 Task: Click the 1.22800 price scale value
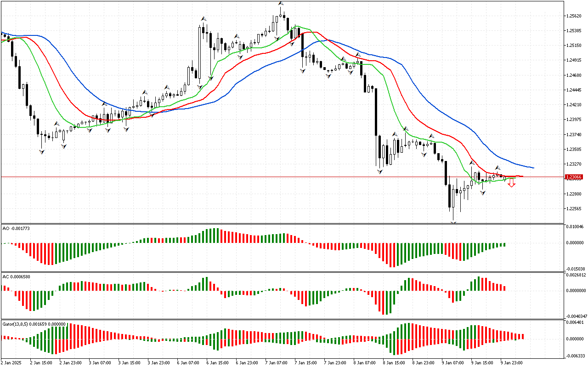pos(574,194)
